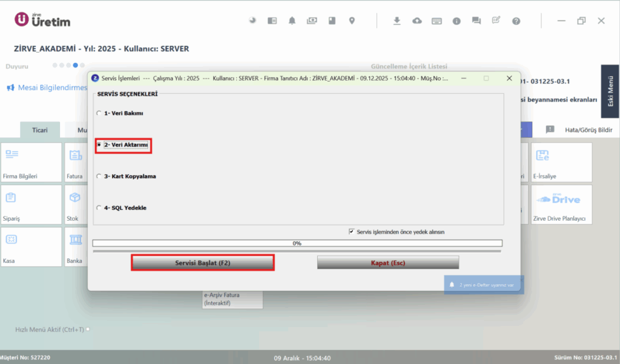
Task: Open the book icon in top toolbar
Action: (332, 21)
